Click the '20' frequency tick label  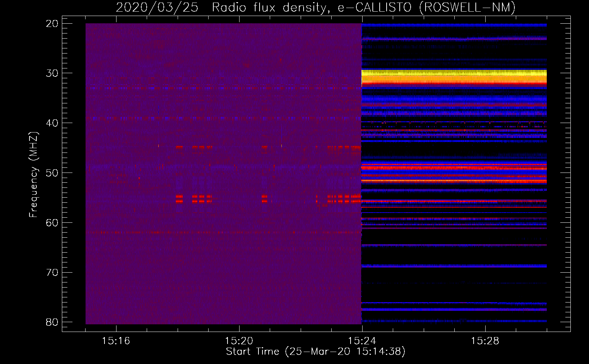[52, 24]
